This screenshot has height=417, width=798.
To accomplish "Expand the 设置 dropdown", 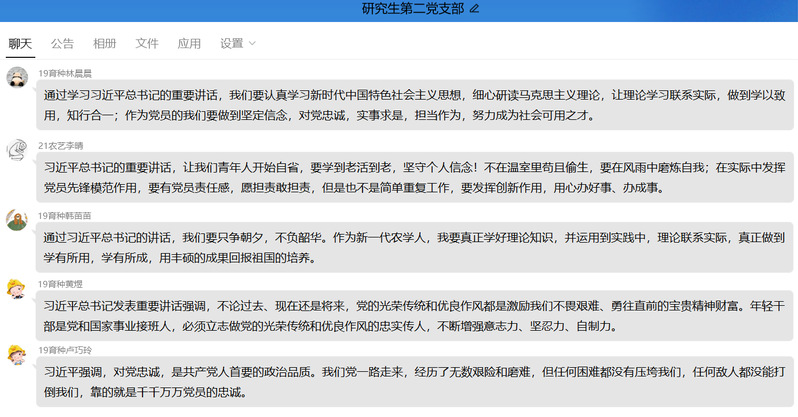I will tap(237, 44).
